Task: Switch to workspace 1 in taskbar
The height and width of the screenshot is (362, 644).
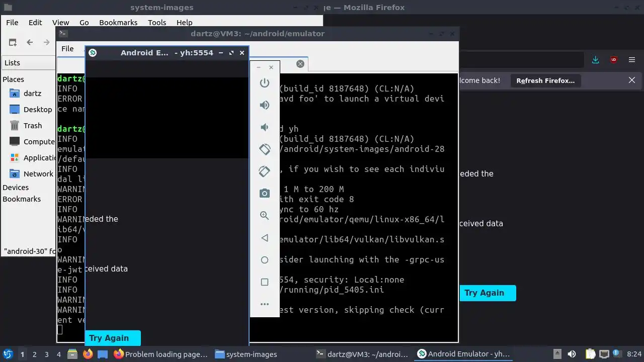Action: coord(22,354)
